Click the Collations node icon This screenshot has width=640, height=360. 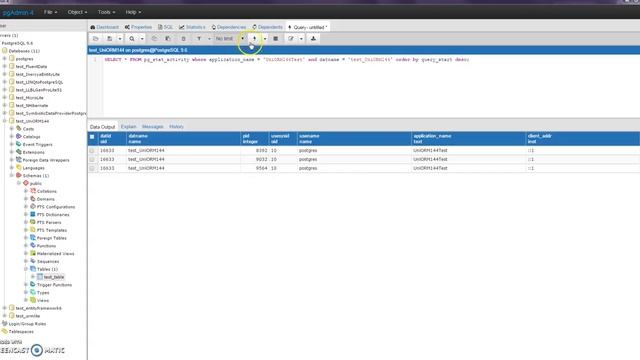pyautogui.click(x=33, y=191)
